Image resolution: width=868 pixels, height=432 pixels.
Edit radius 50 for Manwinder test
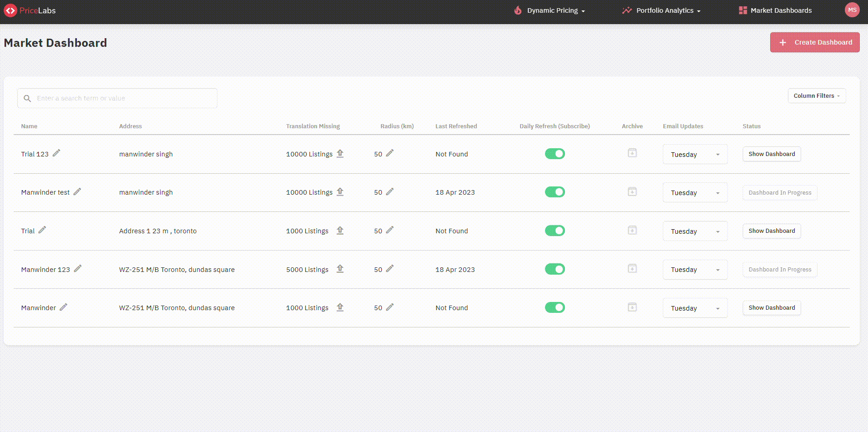pos(390,191)
